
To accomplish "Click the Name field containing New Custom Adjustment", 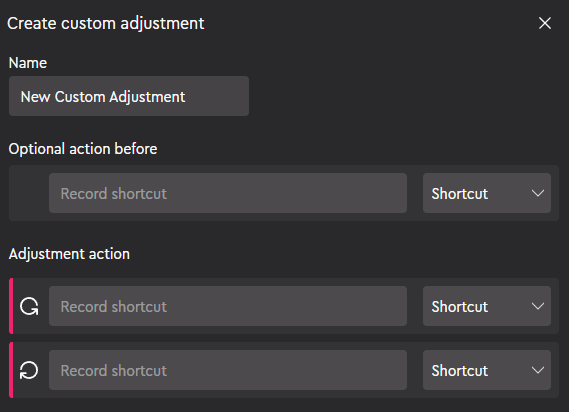I will click(x=129, y=96).
